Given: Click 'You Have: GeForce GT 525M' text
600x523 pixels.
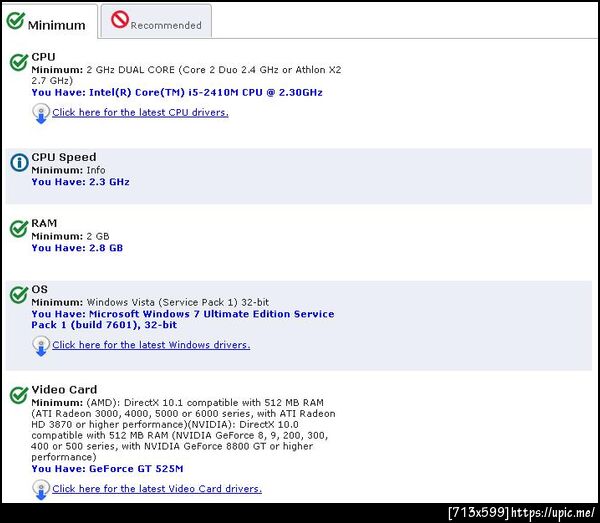Looking at the screenshot, I should point(107,469).
